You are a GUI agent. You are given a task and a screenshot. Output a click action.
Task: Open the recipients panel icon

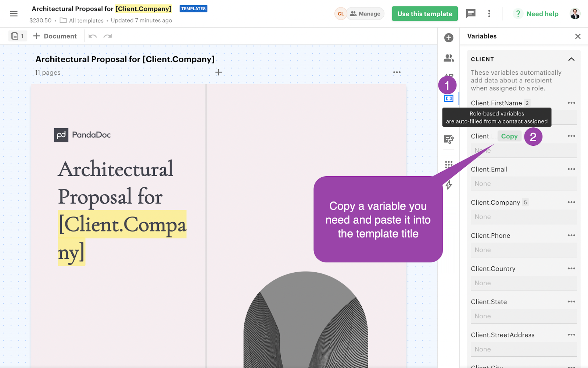click(x=448, y=58)
